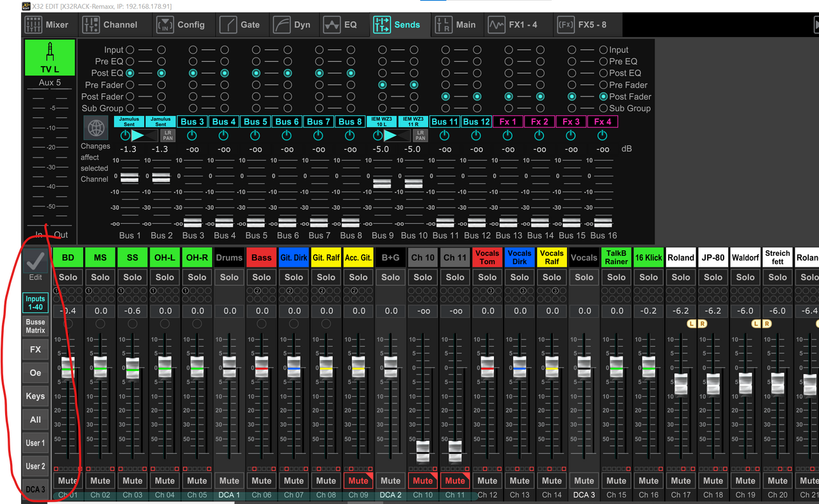Solo the BD channel
819x504 pixels.
click(x=68, y=278)
